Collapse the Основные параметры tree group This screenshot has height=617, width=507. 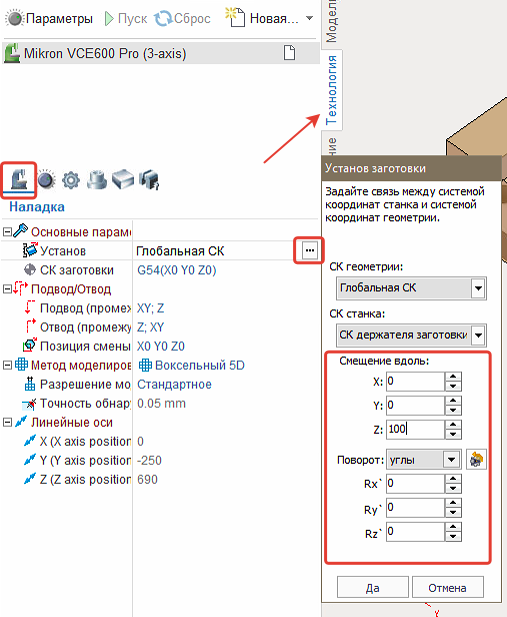pyautogui.click(x=7, y=231)
